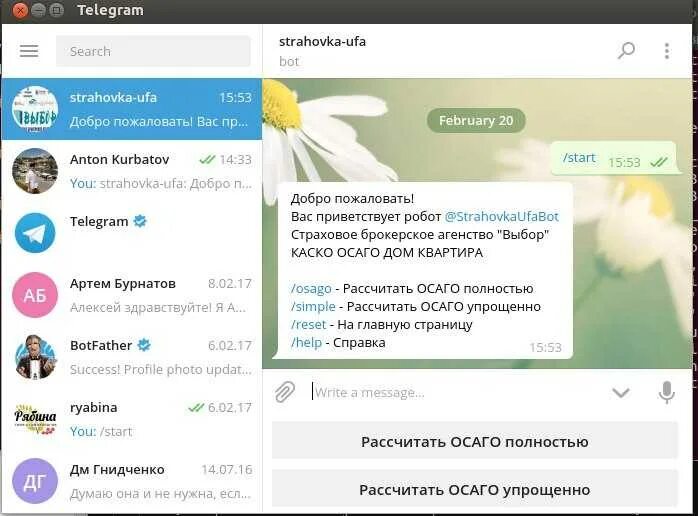Click the Telegram verified badge icon
This screenshot has width=698, height=516.
140,221
